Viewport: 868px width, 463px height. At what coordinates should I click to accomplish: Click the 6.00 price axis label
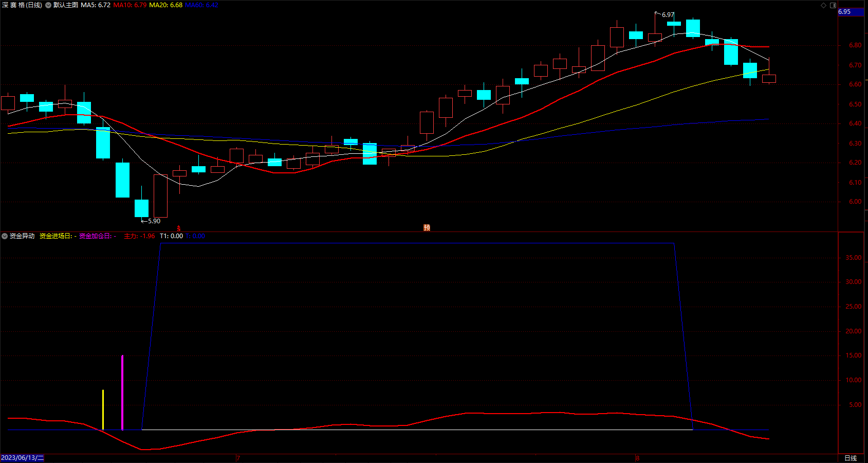click(855, 202)
